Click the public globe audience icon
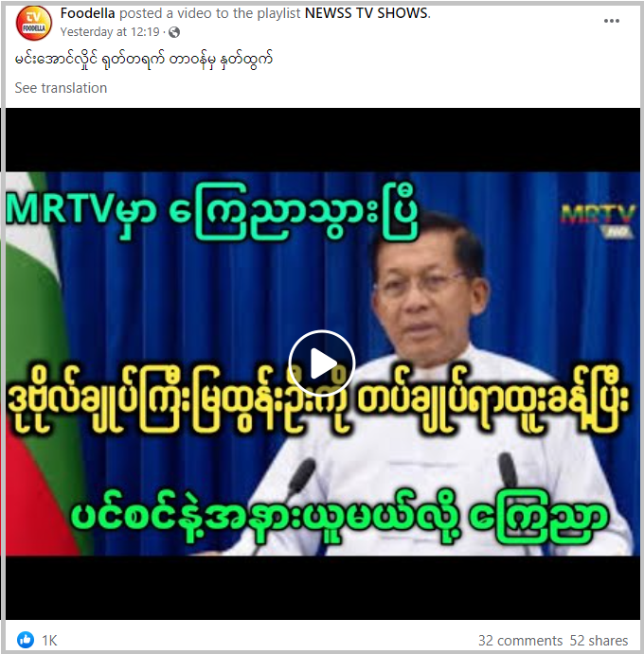Screen dimensions: 644x654 click(174, 32)
